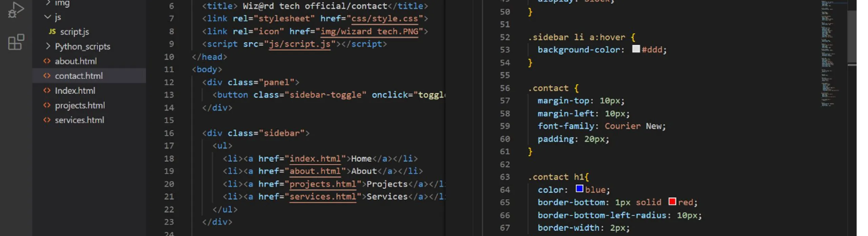Open Index.html from file tree
The height and width of the screenshot is (236, 868).
click(x=75, y=91)
